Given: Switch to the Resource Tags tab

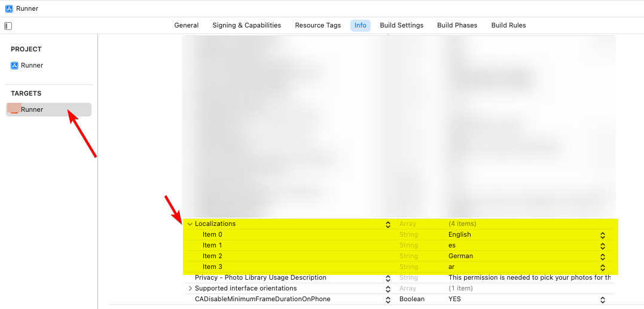Looking at the screenshot, I should click(318, 26).
